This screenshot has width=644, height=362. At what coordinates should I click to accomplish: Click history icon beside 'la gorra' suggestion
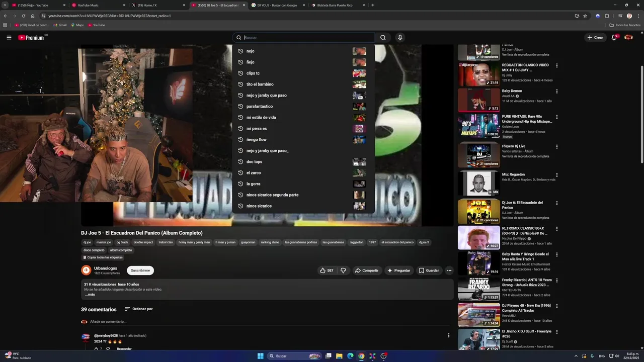240,184
